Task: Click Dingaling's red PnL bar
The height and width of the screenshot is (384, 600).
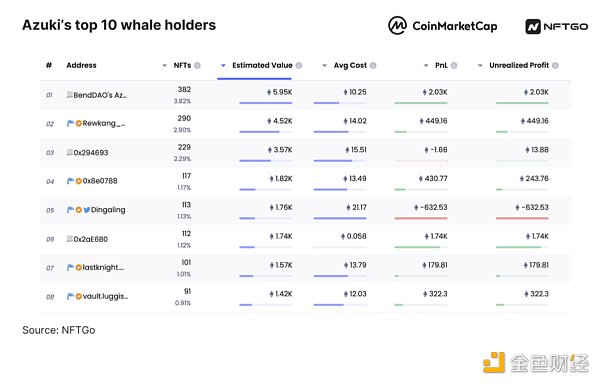Action: (421, 218)
